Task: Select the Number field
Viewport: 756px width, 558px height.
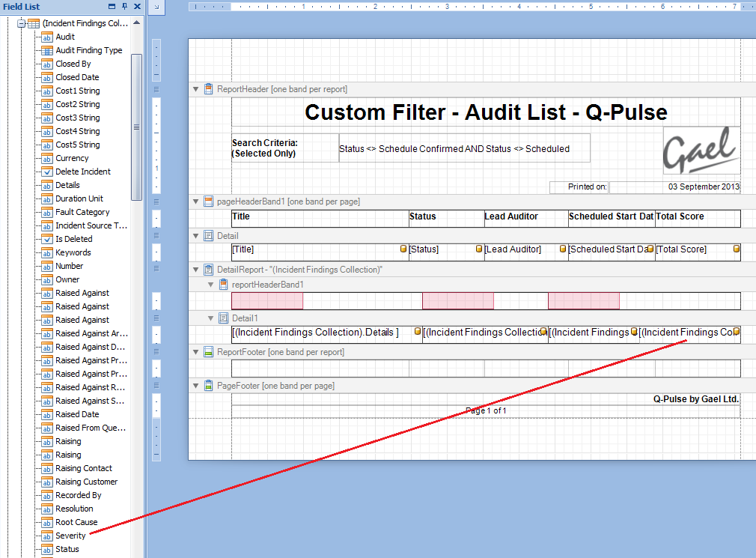Action: tap(69, 266)
